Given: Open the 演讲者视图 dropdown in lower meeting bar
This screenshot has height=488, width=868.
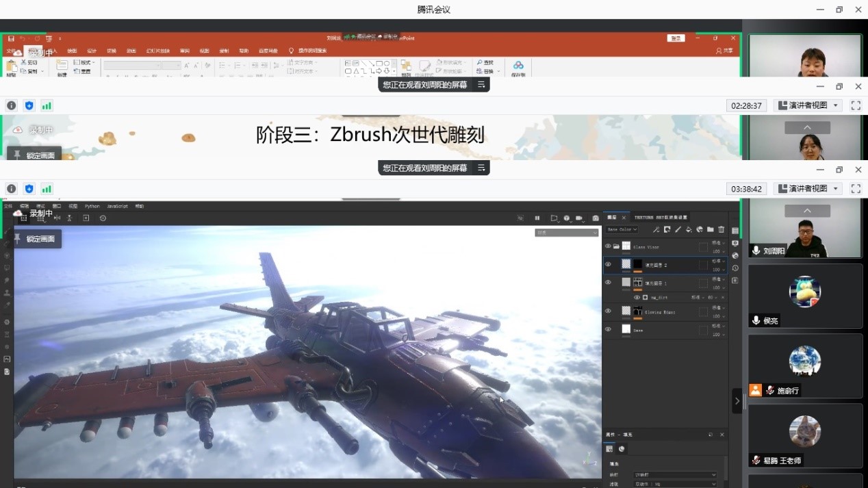Looking at the screenshot, I should [808, 188].
